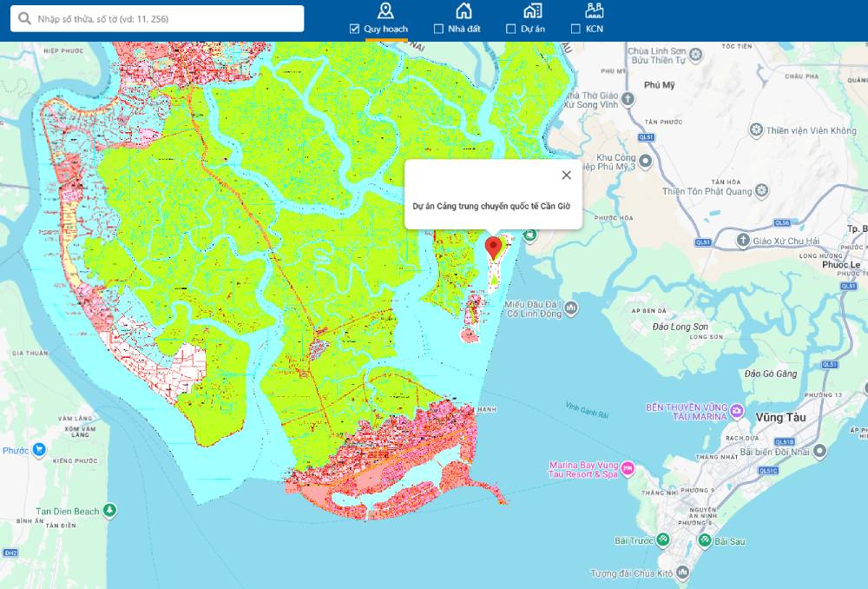Click Tượng đài Chúa Kitô landmark marker
The width and height of the screenshot is (868, 589).
(x=683, y=573)
